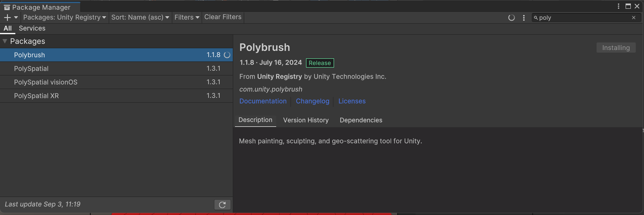Click the Release tag label
Viewport: 644px width, 215px height.
coord(320,63)
